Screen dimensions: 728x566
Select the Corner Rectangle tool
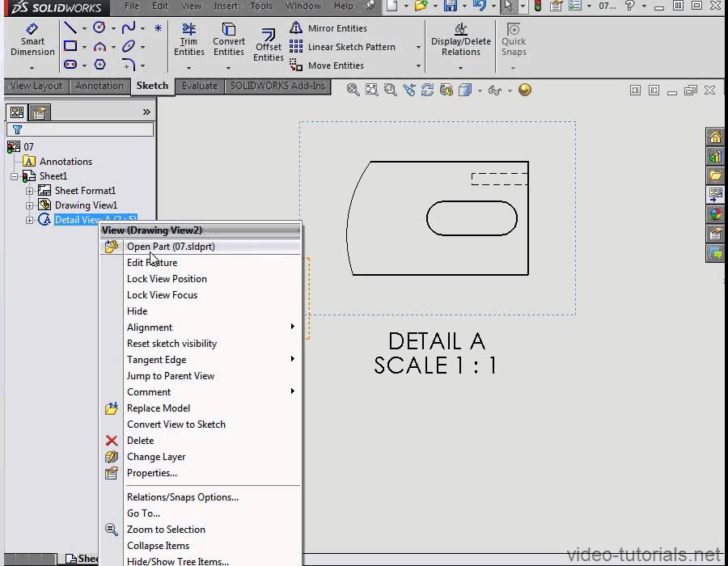pyautogui.click(x=70, y=46)
